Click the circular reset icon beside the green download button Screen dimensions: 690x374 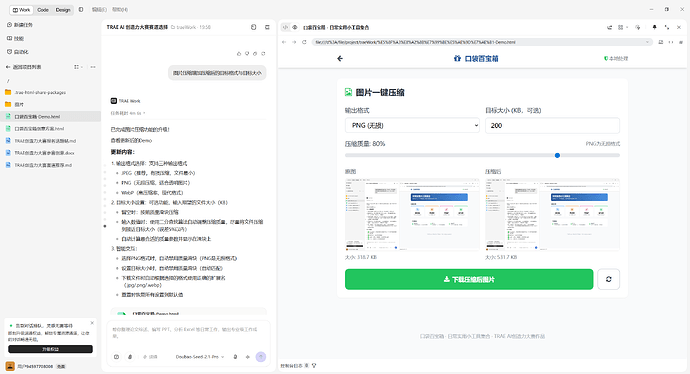point(609,279)
